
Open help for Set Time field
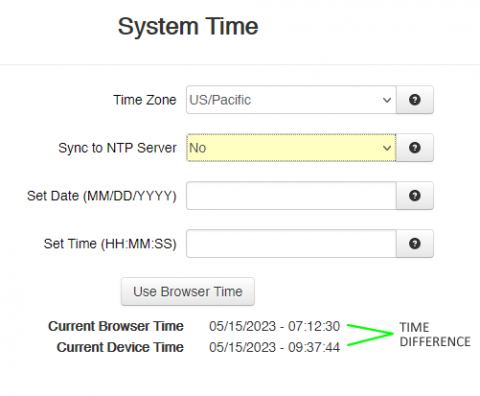pyautogui.click(x=415, y=244)
